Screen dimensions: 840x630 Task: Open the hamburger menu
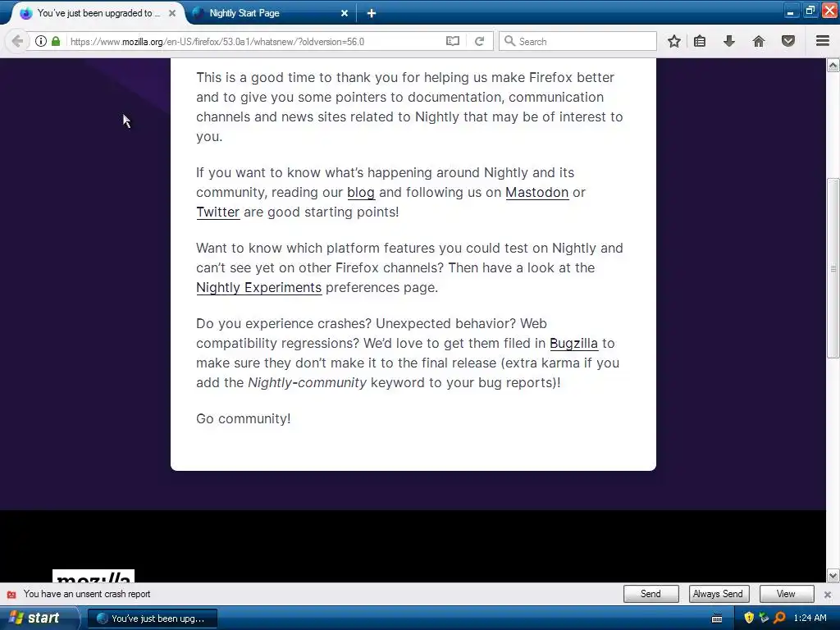[823, 41]
